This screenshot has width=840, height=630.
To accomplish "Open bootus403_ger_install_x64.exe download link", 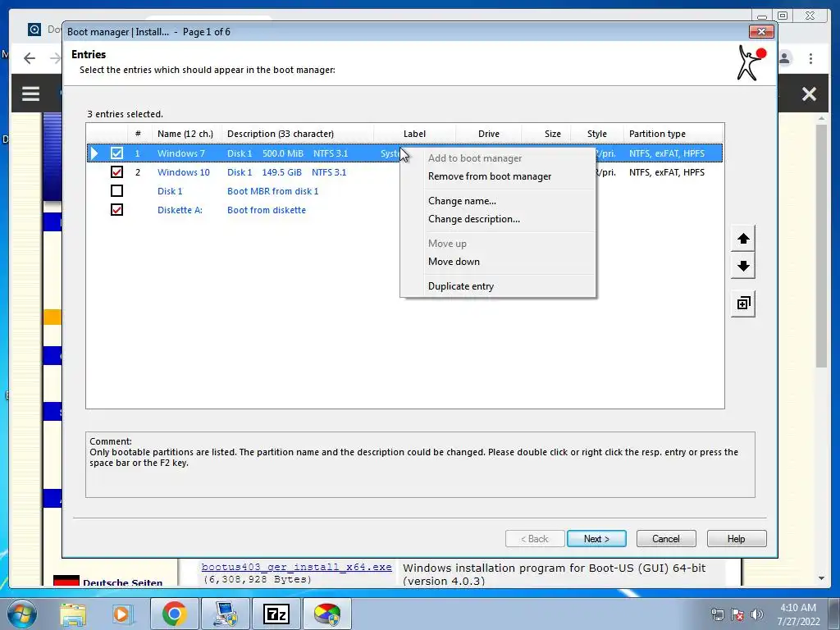I will click(x=296, y=568).
